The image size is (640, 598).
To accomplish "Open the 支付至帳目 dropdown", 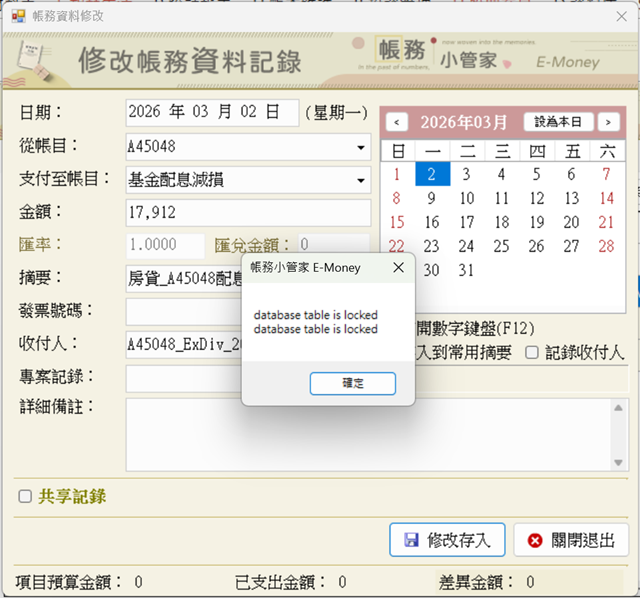I will click(x=361, y=180).
